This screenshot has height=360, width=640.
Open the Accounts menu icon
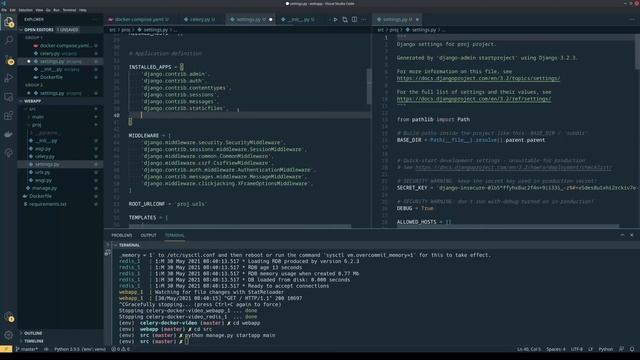point(9,317)
